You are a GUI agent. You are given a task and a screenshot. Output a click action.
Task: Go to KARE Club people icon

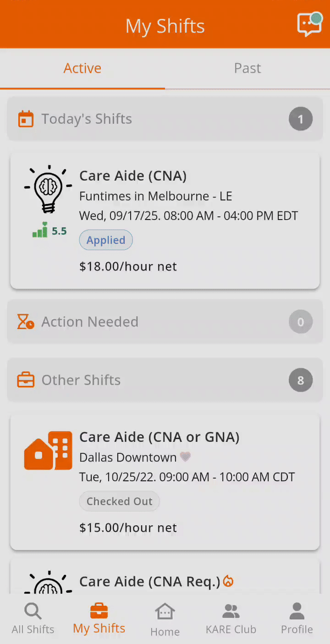coord(231,611)
